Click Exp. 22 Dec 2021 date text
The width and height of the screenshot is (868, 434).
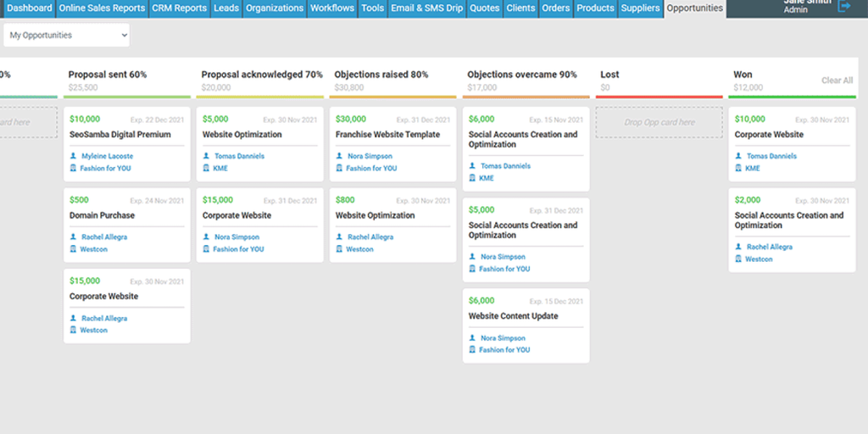click(x=157, y=120)
